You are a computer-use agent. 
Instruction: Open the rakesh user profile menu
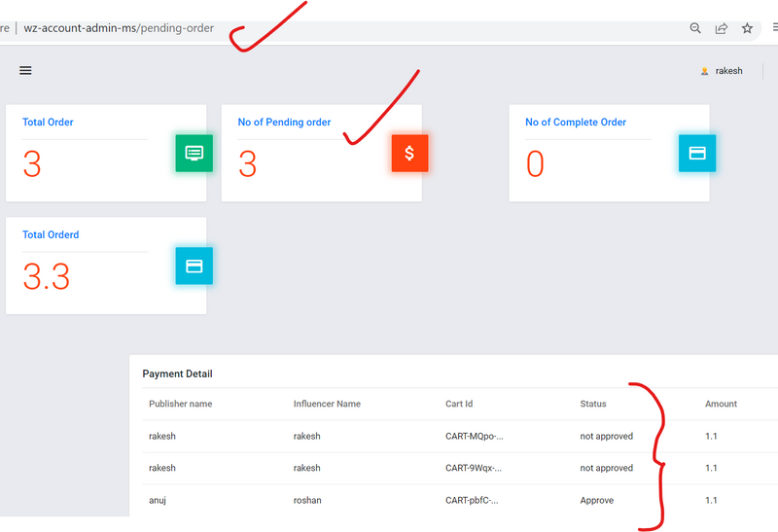(x=728, y=71)
